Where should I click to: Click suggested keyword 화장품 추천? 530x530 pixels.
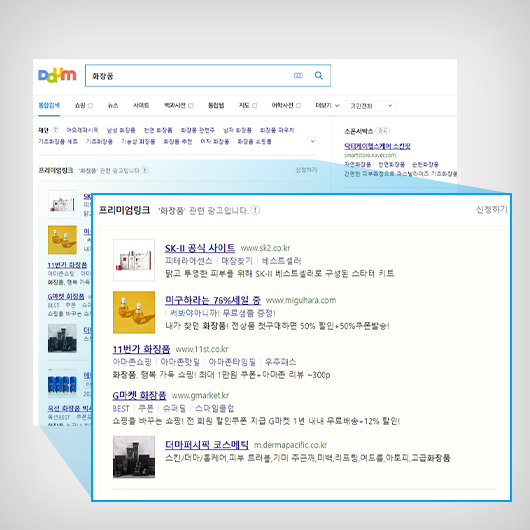(x=177, y=141)
